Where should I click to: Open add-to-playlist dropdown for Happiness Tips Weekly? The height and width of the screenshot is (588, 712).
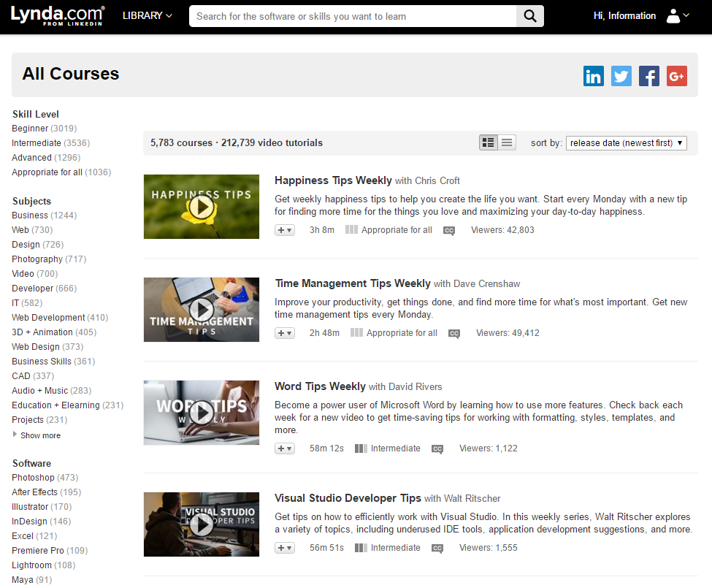(285, 230)
